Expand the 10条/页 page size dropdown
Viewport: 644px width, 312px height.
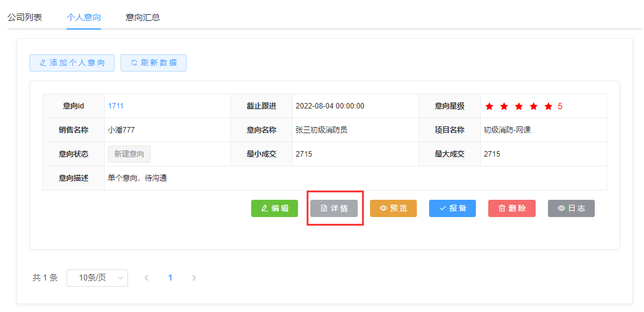[x=97, y=278]
